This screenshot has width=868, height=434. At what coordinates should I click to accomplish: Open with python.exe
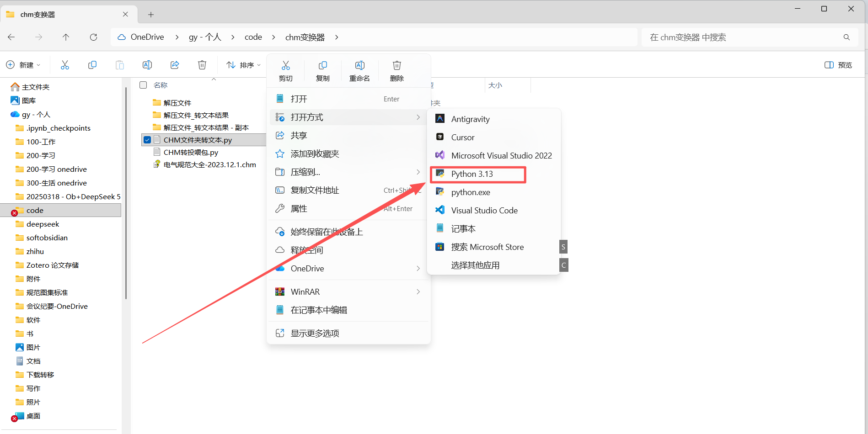pyautogui.click(x=471, y=192)
